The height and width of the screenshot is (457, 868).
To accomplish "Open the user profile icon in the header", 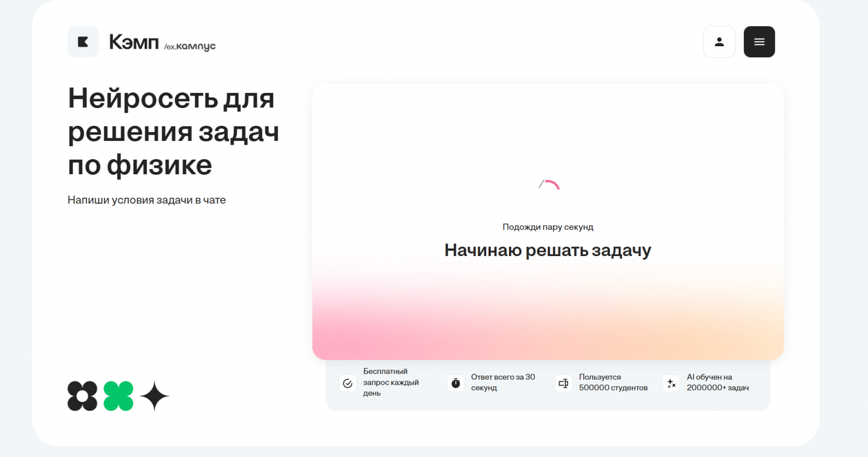I will [719, 42].
